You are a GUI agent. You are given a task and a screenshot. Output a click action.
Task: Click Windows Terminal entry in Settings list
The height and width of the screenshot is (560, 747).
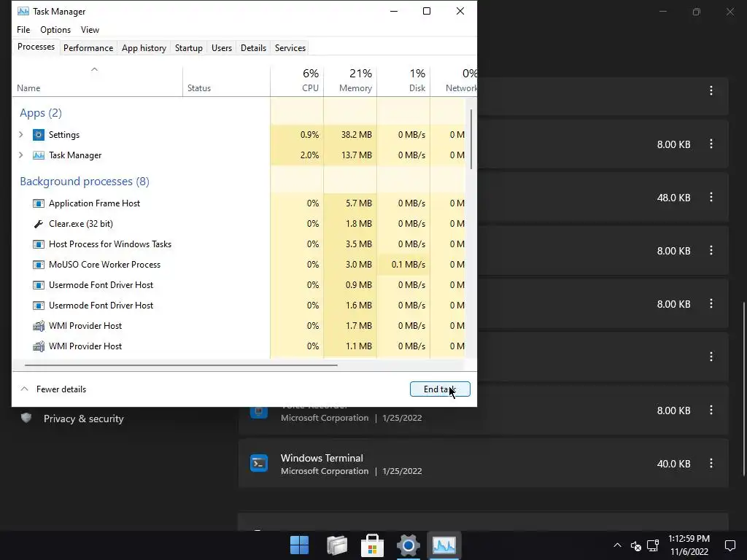coord(483,463)
